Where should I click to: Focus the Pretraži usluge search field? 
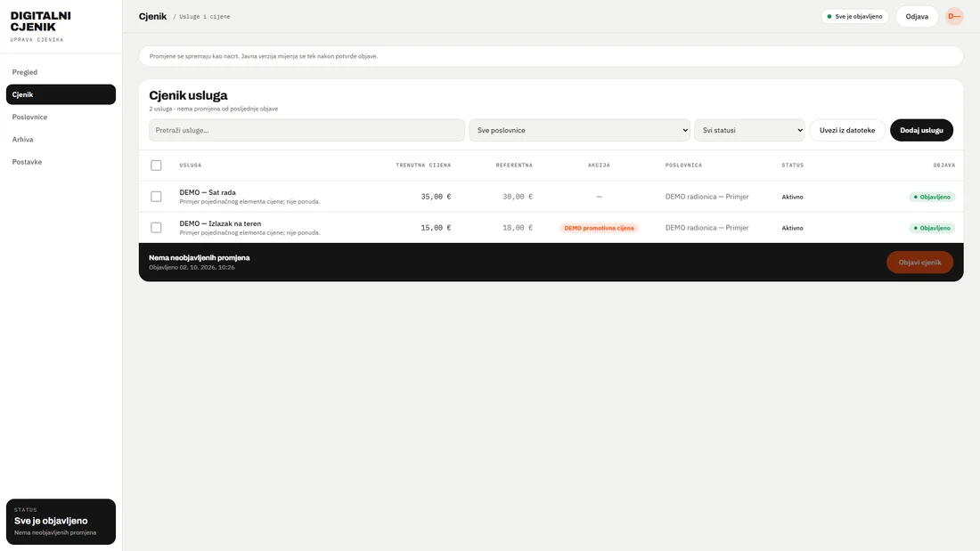(x=306, y=130)
